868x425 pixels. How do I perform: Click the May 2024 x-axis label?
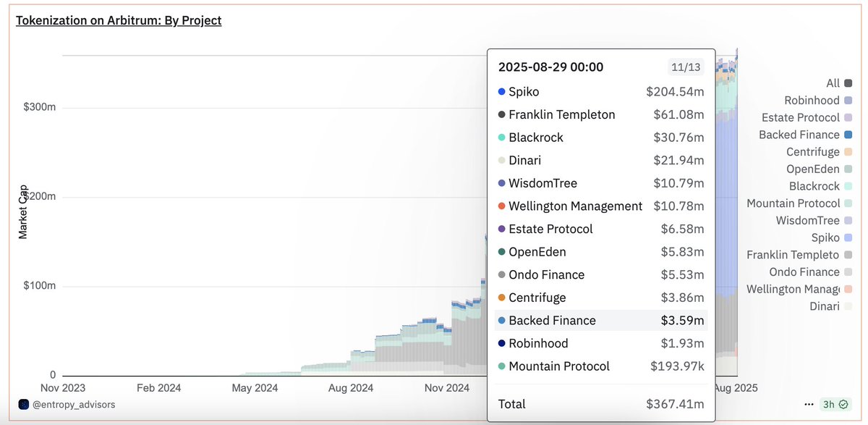coord(255,388)
